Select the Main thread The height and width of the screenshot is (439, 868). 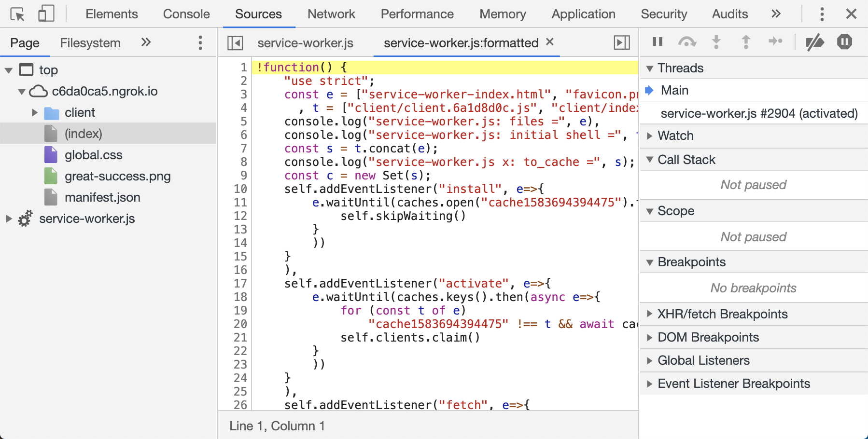click(674, 90)
